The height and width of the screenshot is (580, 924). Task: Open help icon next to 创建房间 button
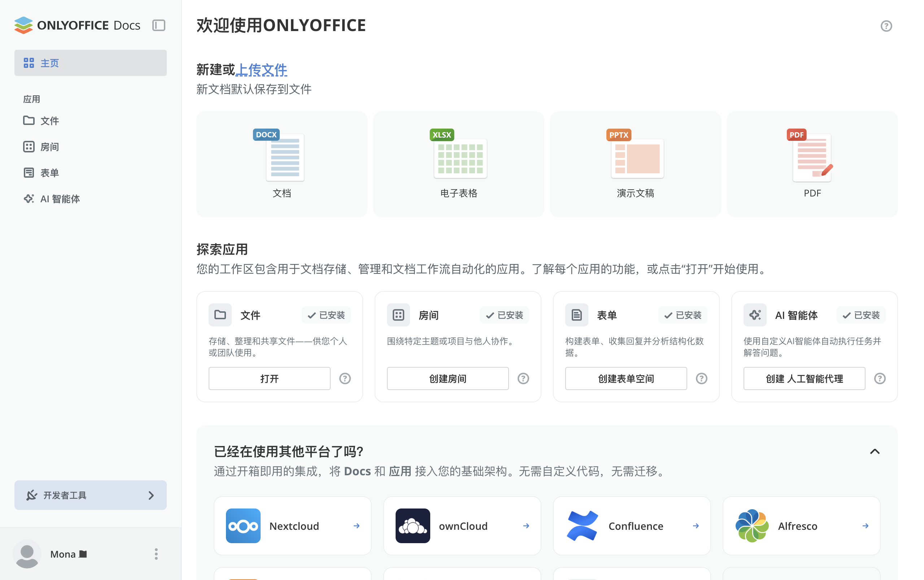(523, 378)
